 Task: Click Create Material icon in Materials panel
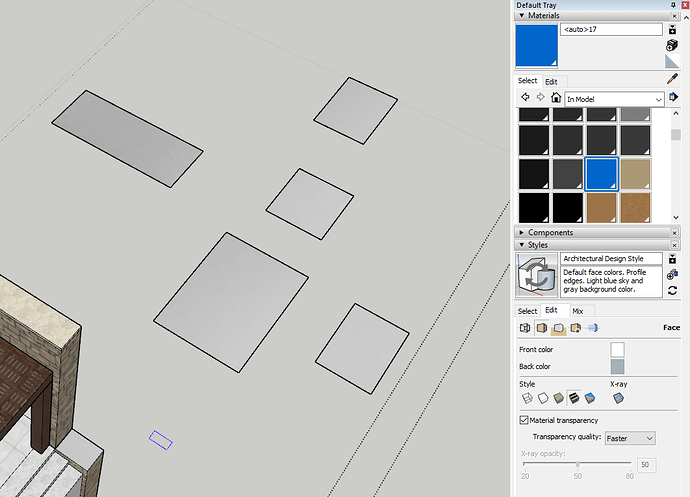[x=672, y=45]
